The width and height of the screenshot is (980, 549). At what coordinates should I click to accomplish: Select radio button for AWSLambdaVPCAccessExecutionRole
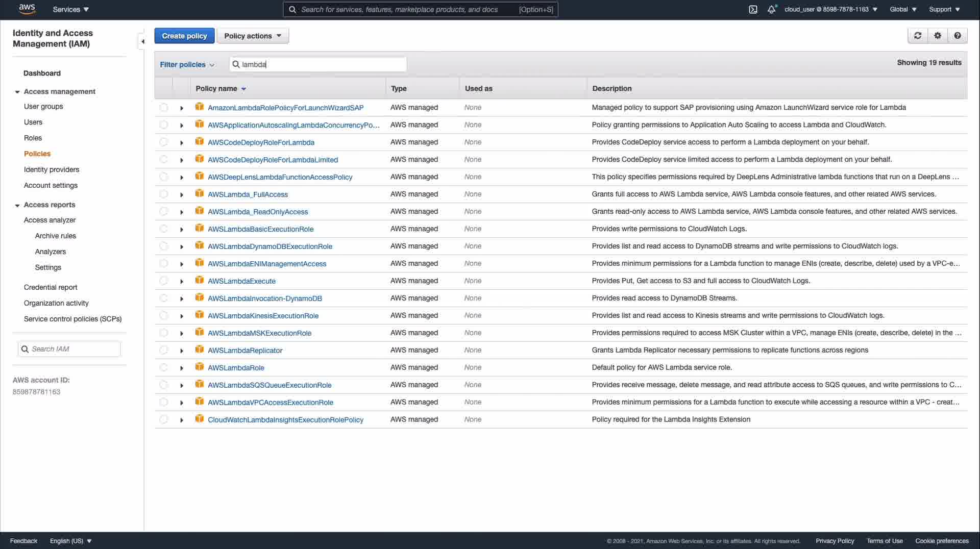163,403
